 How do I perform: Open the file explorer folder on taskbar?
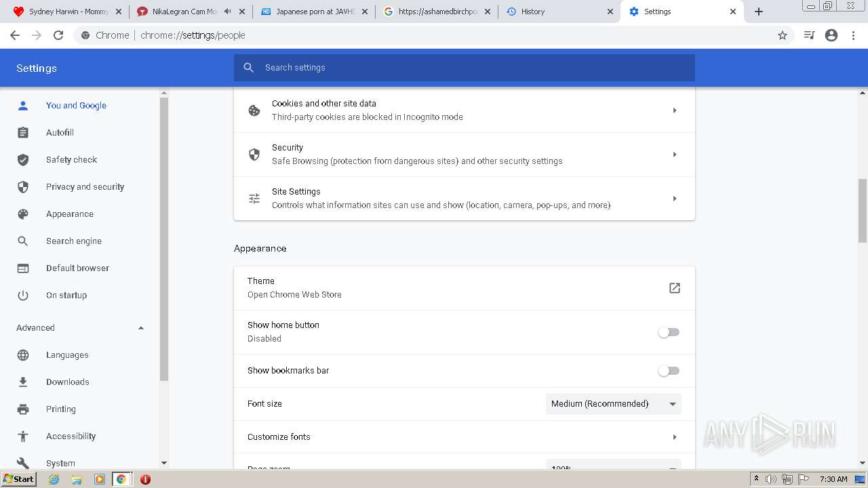coord(77,479)
